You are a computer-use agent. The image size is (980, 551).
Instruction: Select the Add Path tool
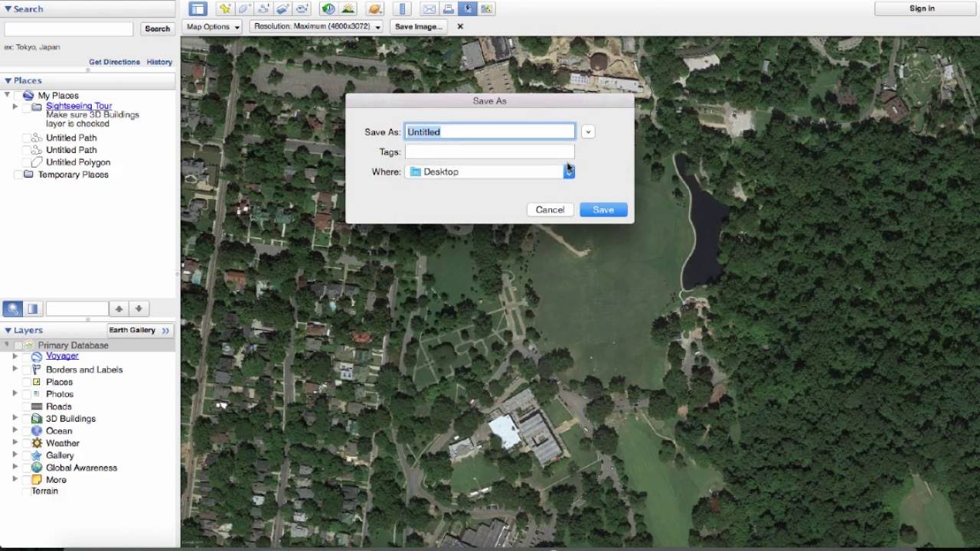tap(263, 9)
